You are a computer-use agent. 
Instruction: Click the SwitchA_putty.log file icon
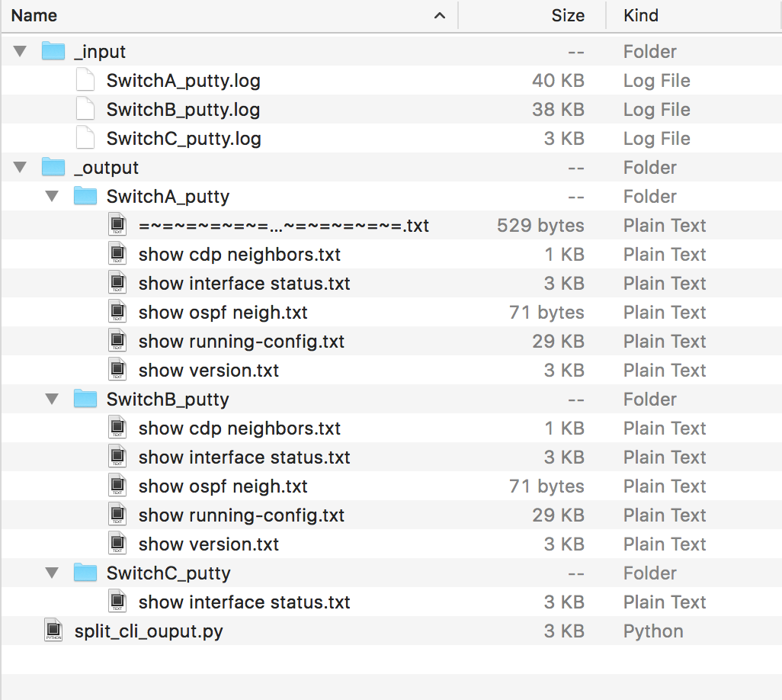(x=85, y=80)
